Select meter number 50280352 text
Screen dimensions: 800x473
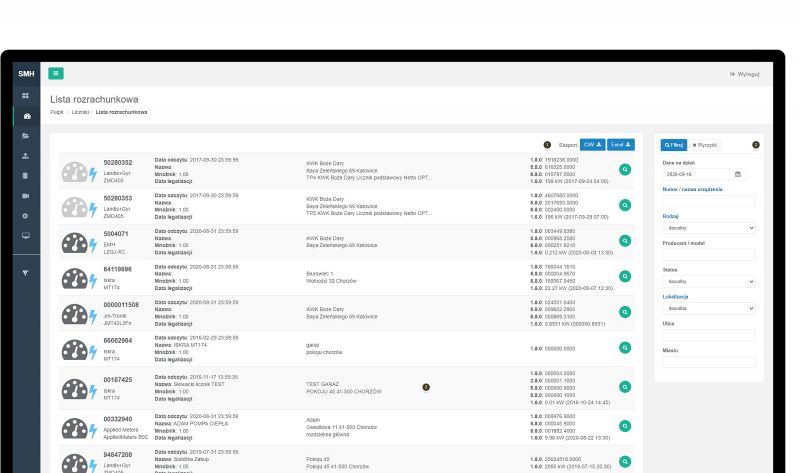tap(118, 163)
